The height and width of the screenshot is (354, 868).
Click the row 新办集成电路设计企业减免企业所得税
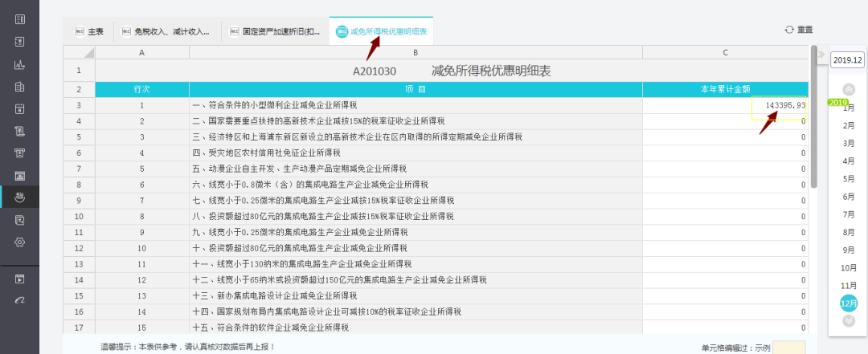click(x=416, y=296)
